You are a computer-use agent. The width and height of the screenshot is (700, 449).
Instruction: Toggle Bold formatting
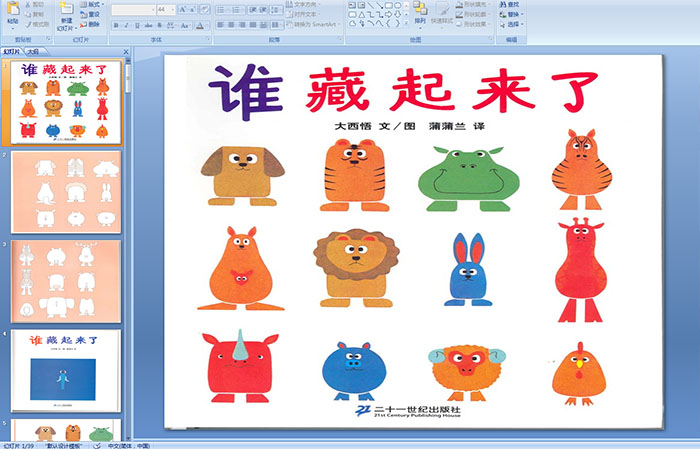pyautogui.click(x=116, y=25)
